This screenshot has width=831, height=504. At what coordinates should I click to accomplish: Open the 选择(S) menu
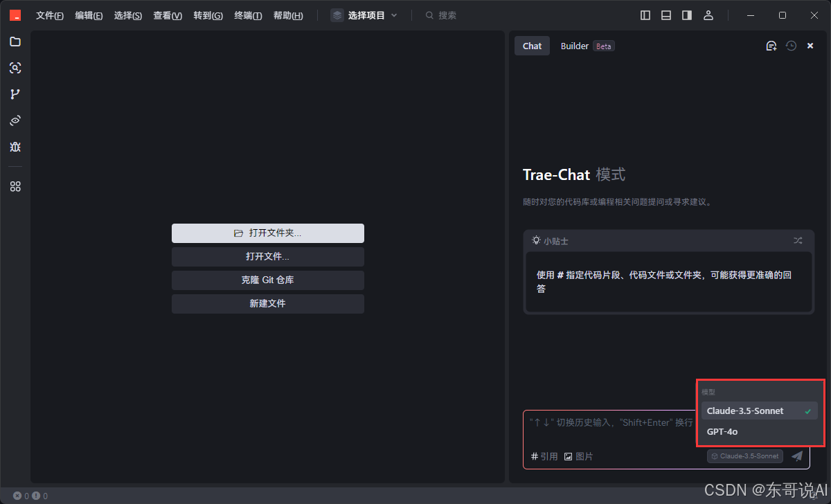128,15
